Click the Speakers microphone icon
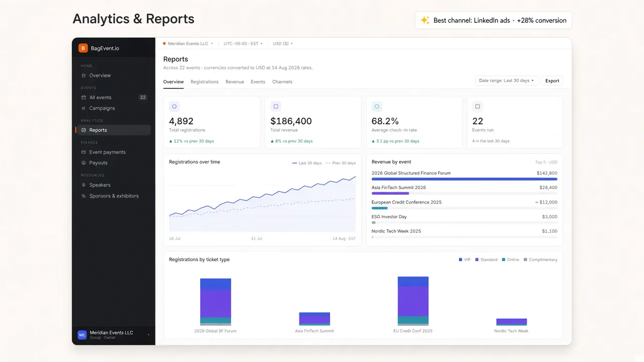 84,185
